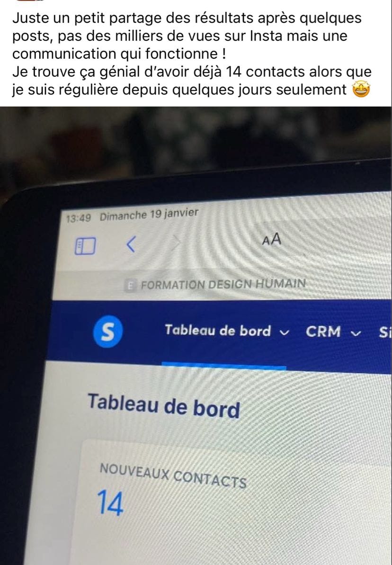
Task: Open the cut-off menu item after CRM
Action: coord(385,333)
